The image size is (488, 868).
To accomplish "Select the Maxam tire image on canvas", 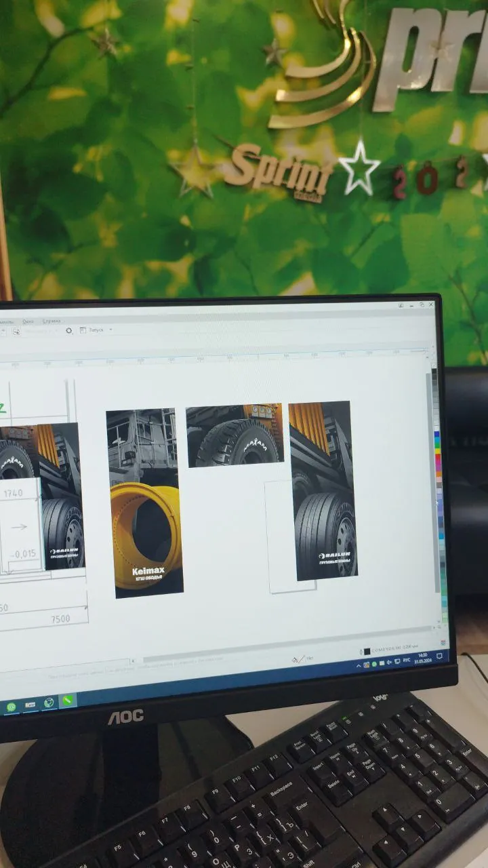I will tap(235, 435).
